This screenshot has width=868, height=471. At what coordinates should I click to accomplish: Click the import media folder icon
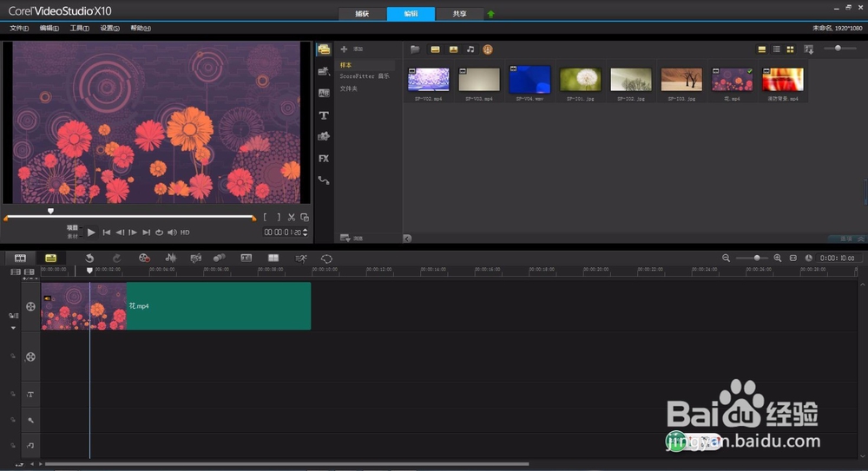(x=415, y=49)
